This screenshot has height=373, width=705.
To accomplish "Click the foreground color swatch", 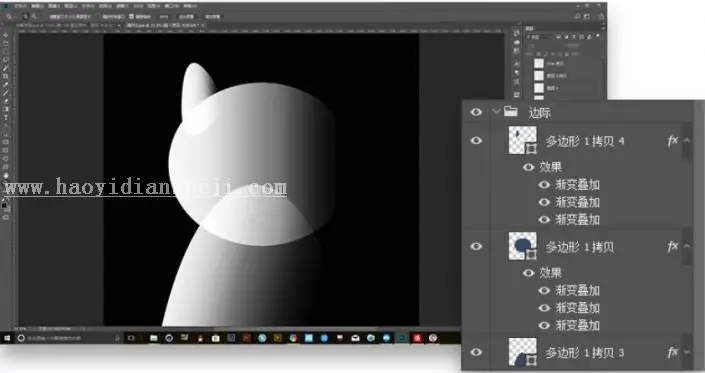I will (4, 205).
